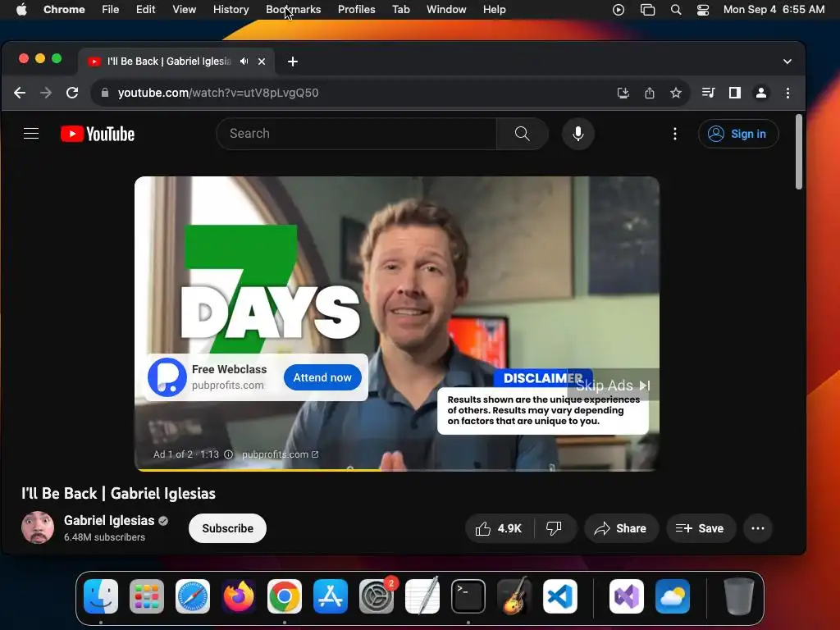Launch Safari from the Dock
840x630 pixels.
pyautogui.click(x=192, y=596)
